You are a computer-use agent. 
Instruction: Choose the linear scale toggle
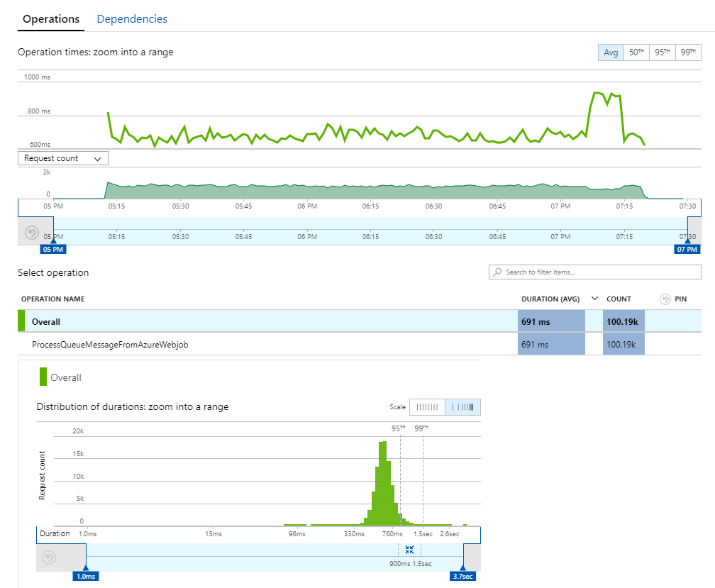tap(427, 407)
